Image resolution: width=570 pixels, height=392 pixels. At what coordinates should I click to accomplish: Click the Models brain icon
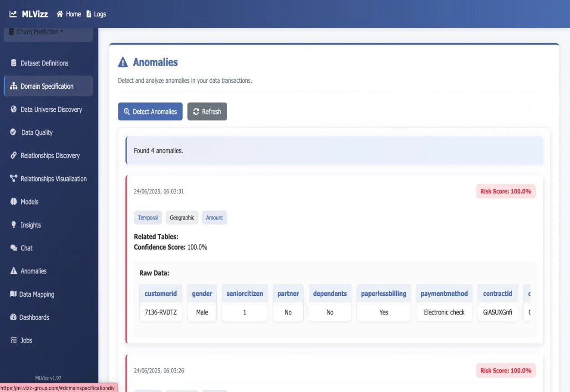click(x=13, y=202)
